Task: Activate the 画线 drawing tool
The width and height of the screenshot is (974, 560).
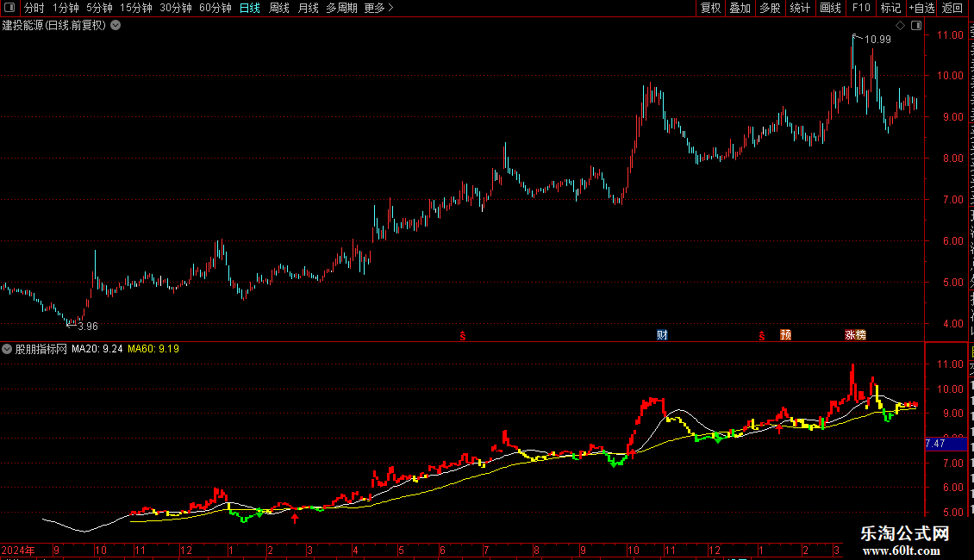Action: (x=830, y=8)
